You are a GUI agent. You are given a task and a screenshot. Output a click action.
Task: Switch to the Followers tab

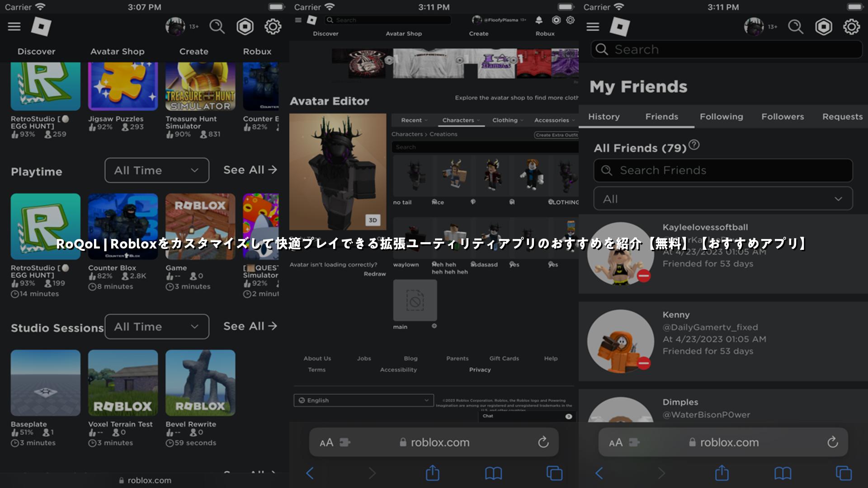click(783, 117)
